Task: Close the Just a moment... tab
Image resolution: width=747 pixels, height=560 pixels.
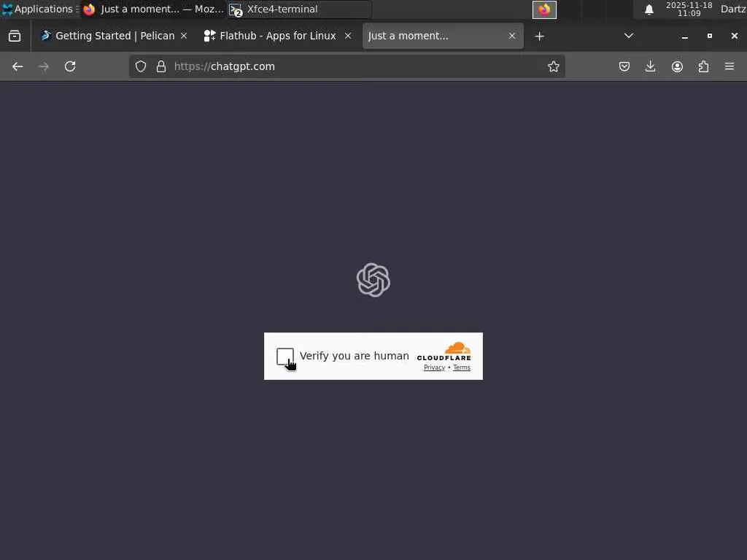Action: (512, 36)
